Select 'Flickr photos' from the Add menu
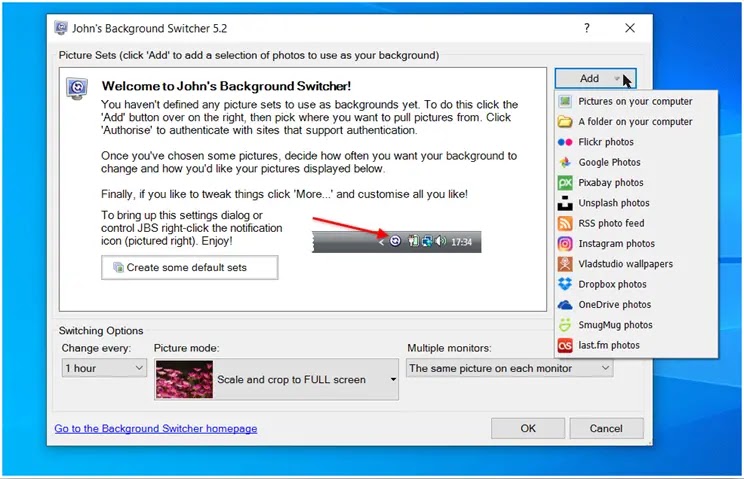The width and height of the screenshot is (744, 479). [x=636, y=142]
